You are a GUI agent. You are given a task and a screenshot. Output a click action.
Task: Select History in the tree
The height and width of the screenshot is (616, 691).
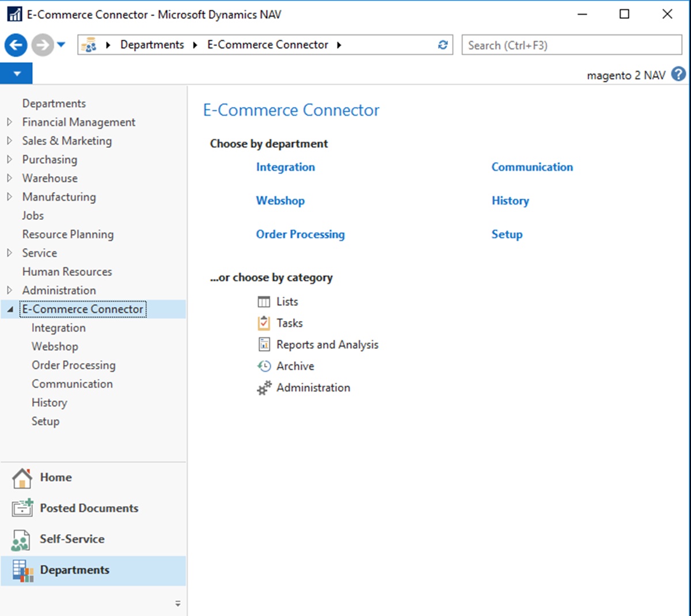pos(49,402)
